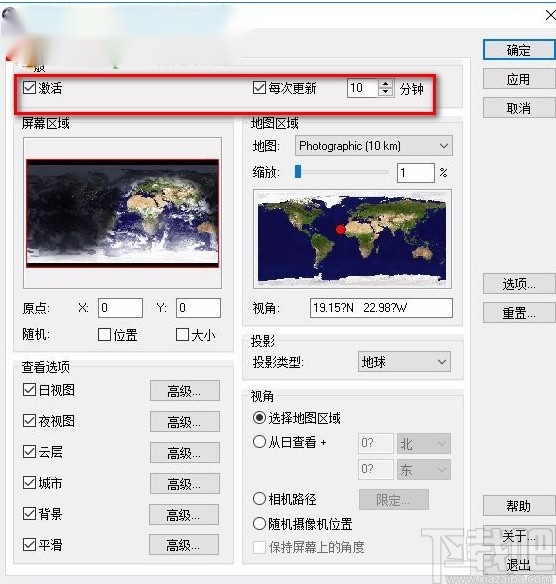Toggle the 城市 checkbox
Image resolution: width=556 pixels, height=584 pixels.
click(29, 483)
